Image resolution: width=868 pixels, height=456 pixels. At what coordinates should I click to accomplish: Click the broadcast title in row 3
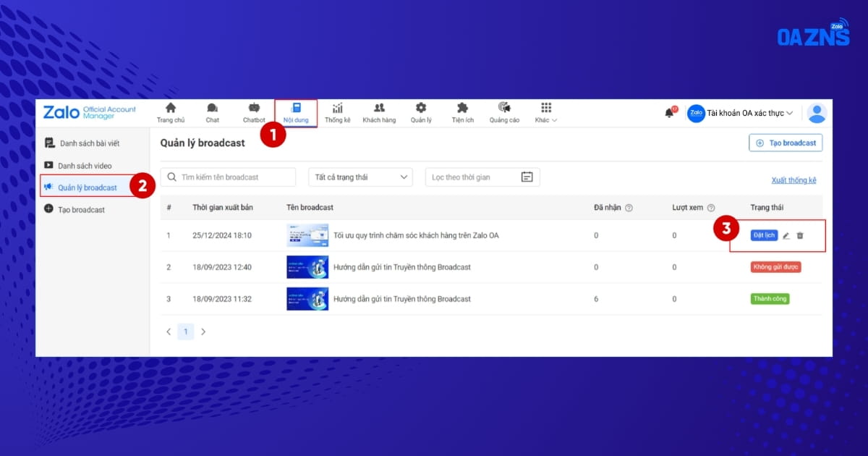tap(402, 299)
